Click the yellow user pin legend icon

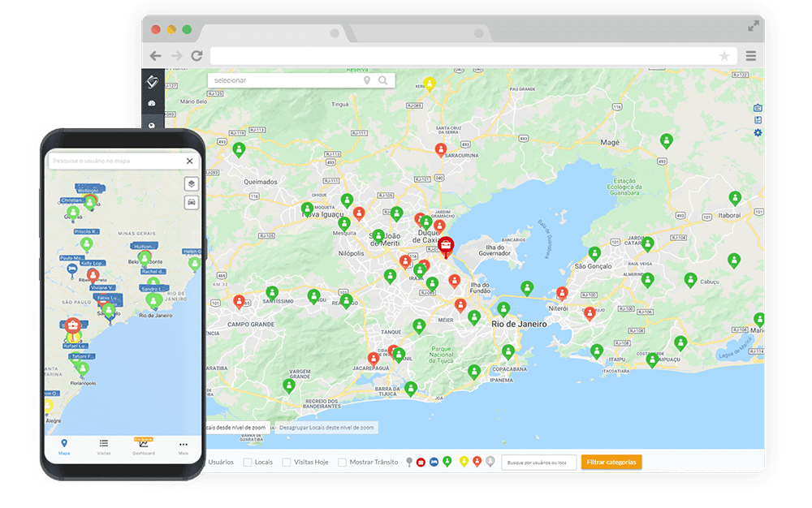pyautogui.click(x=464, y=462)
